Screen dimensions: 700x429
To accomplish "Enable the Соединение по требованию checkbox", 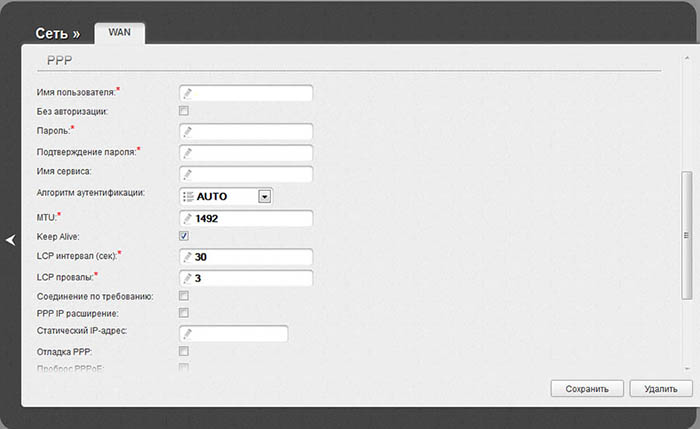I will coord(183,296).
